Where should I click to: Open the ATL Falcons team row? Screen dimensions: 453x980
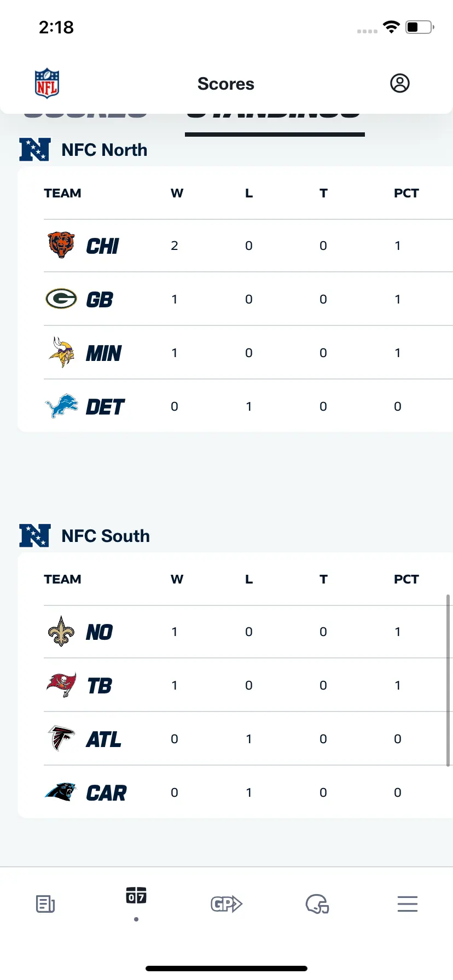248,738
